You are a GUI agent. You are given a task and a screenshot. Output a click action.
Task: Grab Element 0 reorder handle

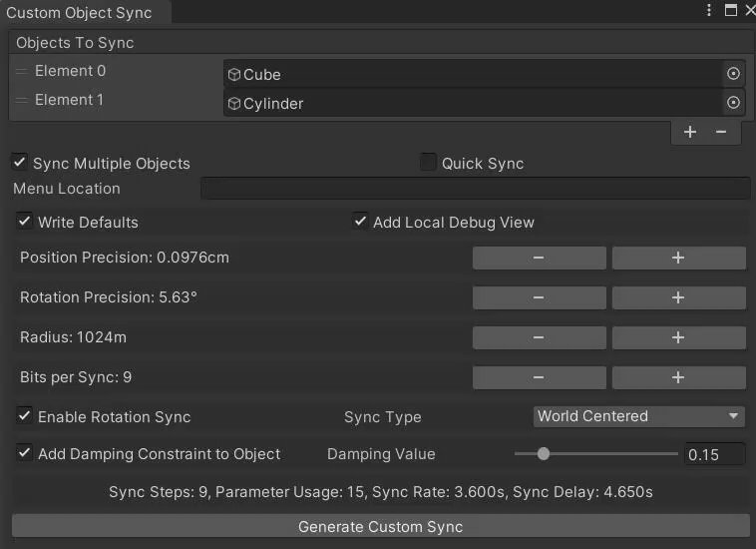tap(21, 72)
